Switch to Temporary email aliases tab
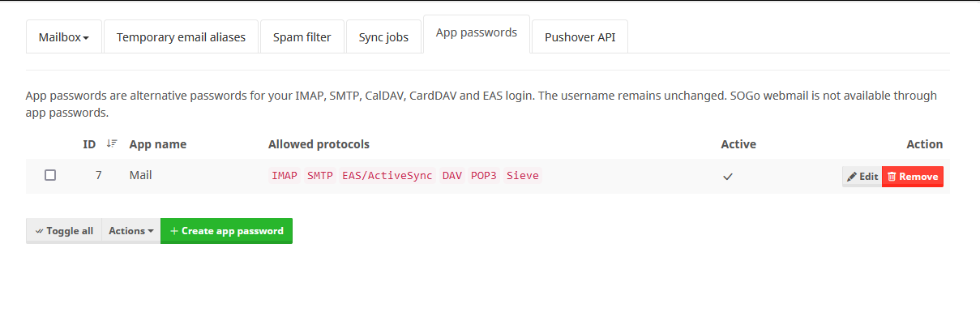 [x=181, y=37]
